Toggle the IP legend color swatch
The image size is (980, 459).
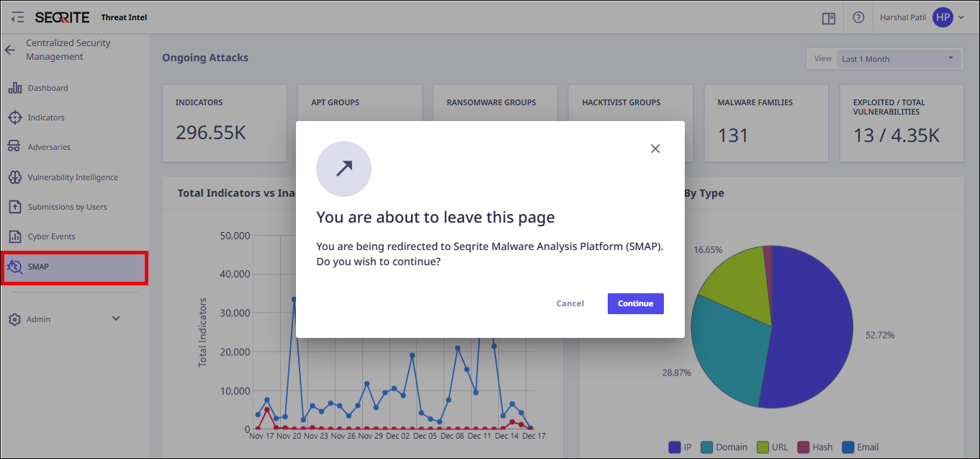(x=675, y=447)
